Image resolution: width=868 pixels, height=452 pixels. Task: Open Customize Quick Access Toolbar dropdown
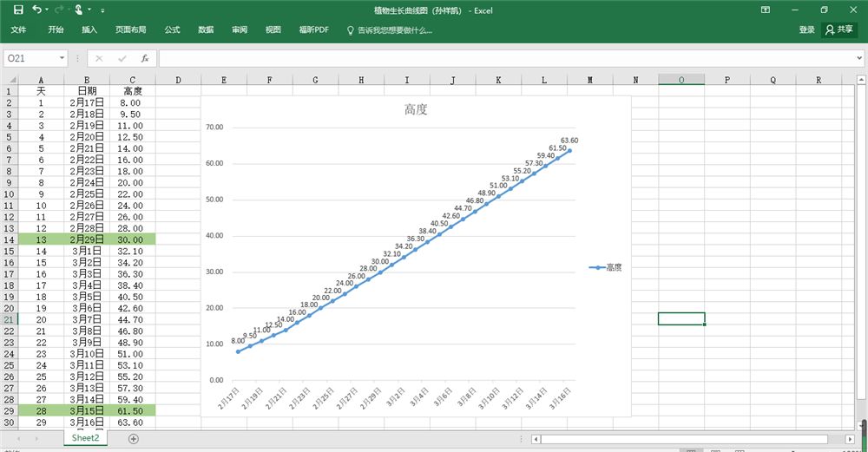(x=102, y=10)
